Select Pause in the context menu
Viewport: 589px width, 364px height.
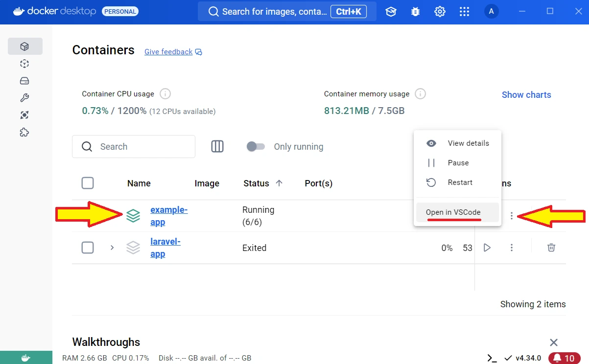(x=457, y=163)
